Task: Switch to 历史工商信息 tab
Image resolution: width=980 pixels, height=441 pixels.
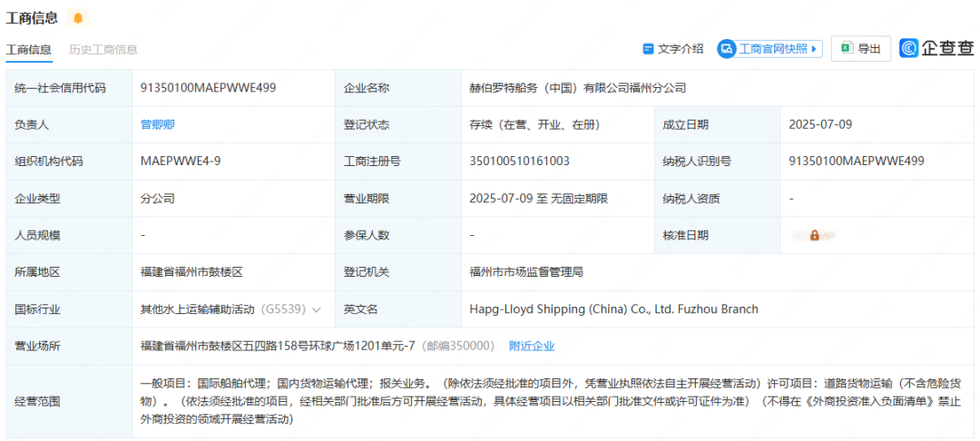Action: 103,49
